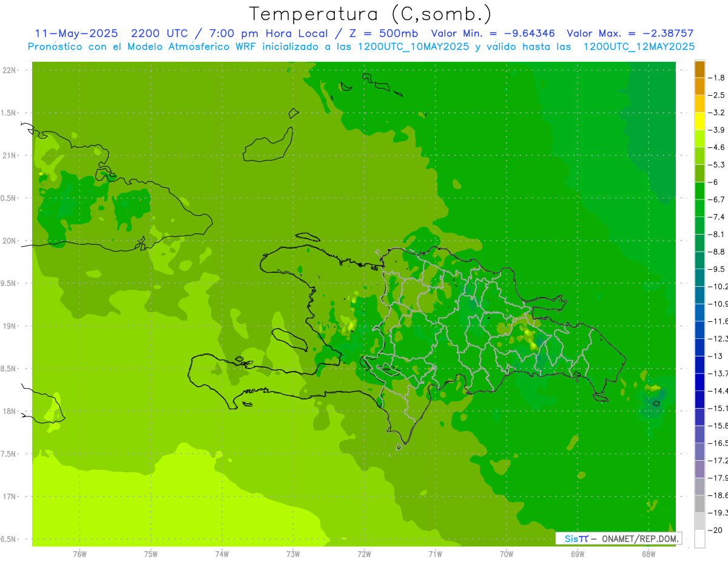This screenshot has height=562, width=728.
Task: Click the "-8.8" colorbar value
Action: [717, 252]
